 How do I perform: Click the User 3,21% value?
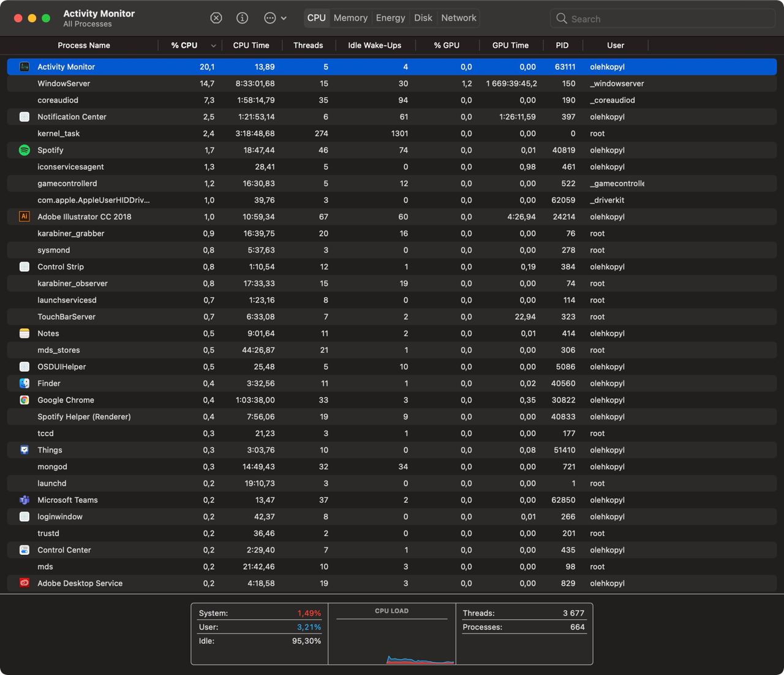point(309,627)
